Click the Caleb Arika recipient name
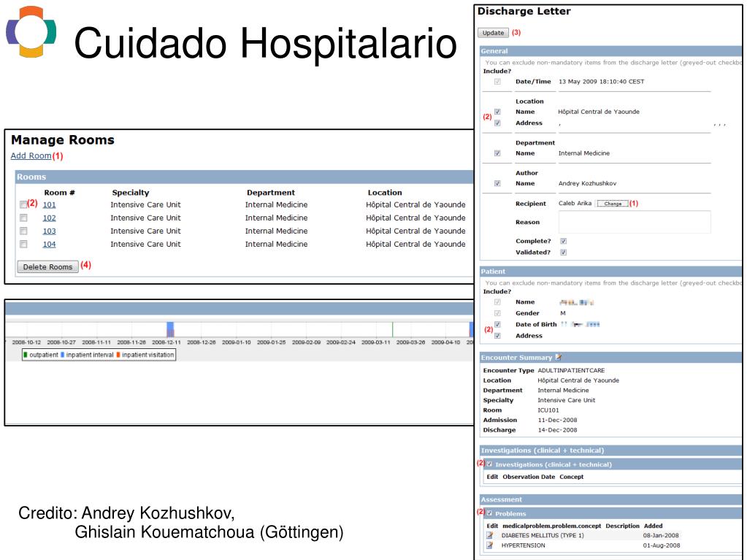The image size is (747, 560). point(575,203)
